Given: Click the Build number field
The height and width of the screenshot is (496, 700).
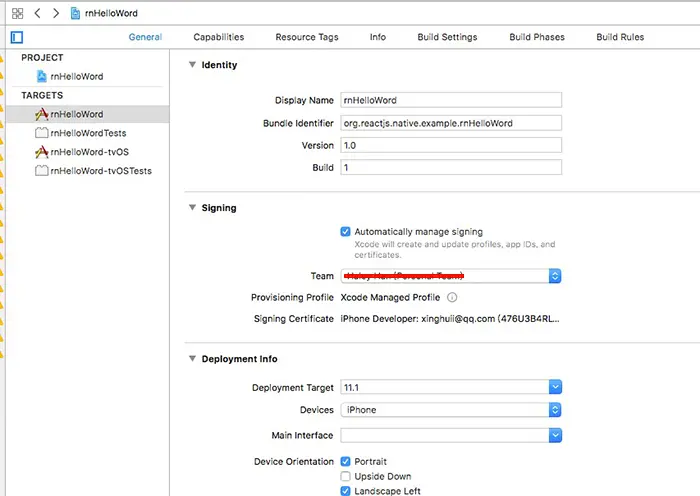Looking at the screenshot, I should 451,167.
